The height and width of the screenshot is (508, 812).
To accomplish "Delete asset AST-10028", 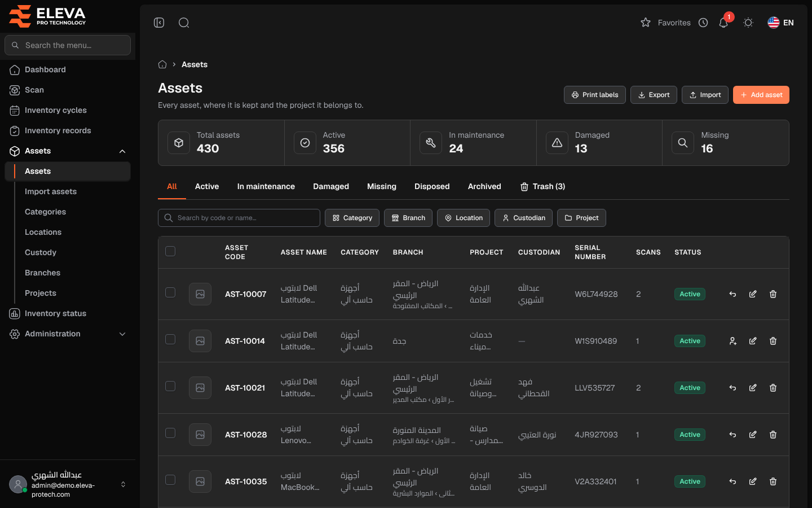I will pos(773,435).
